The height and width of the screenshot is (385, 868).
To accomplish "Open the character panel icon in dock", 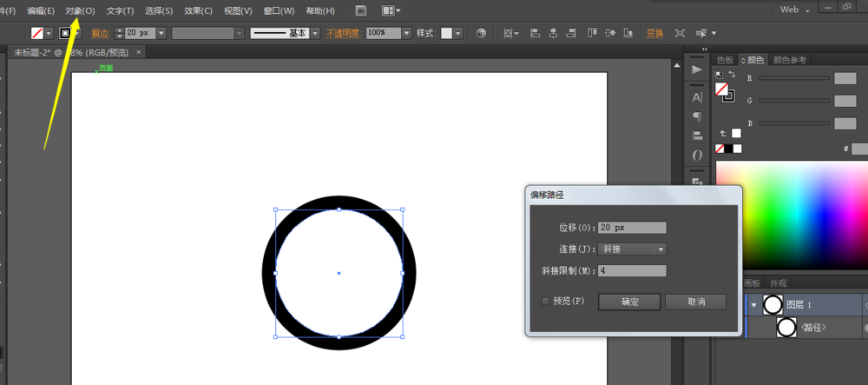I will 697,98.
